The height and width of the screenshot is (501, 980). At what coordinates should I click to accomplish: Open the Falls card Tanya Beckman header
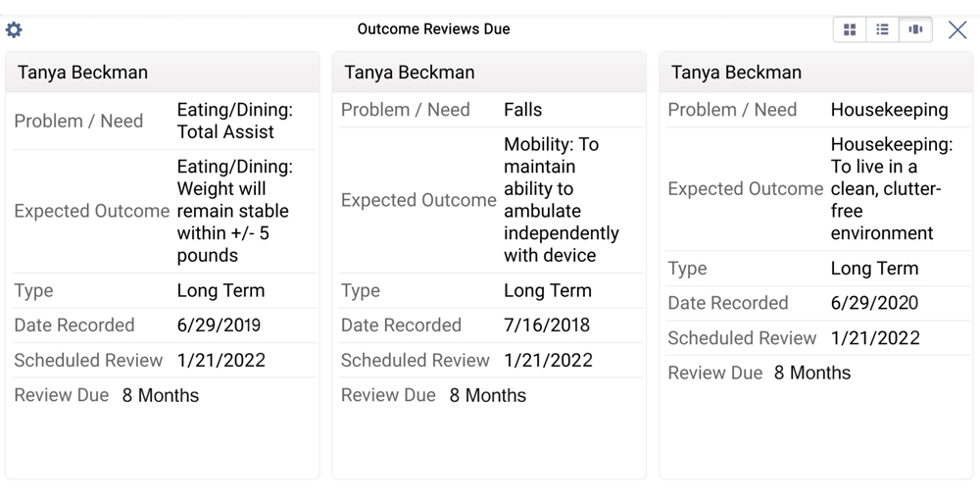pyautogui.click(x=489, y=73)
